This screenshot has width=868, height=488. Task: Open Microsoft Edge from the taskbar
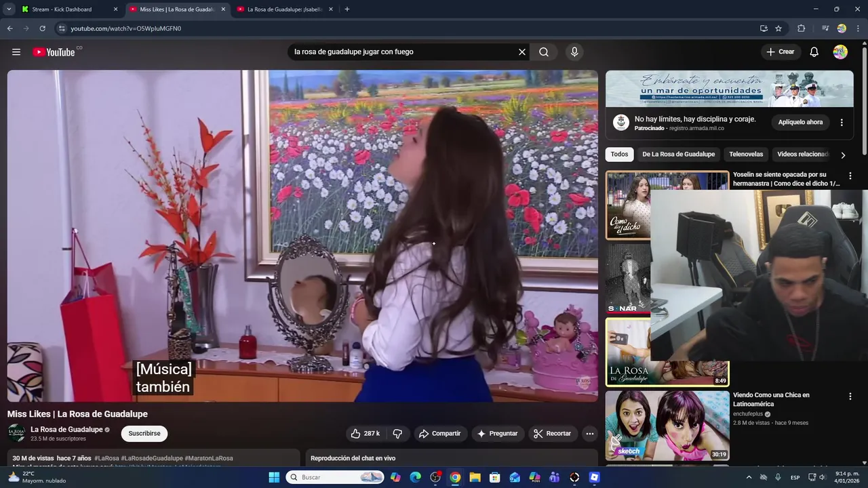(415, 478)
